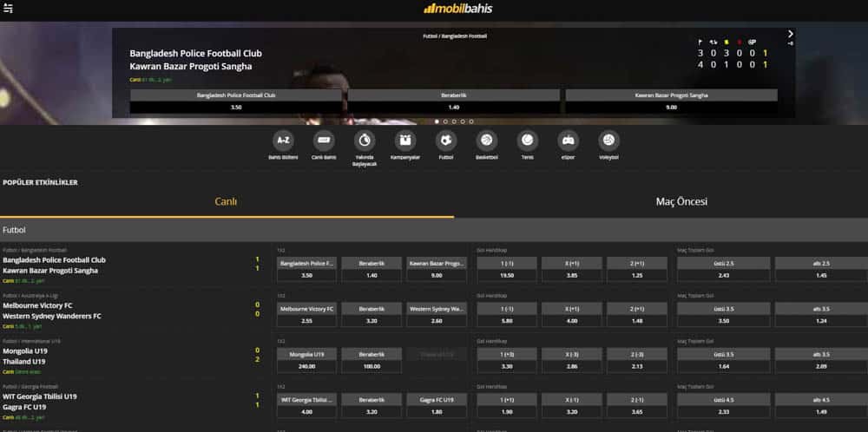868x432 pixels.
Task: Click the red card stat icon in banner
Action: pos(739,42)
